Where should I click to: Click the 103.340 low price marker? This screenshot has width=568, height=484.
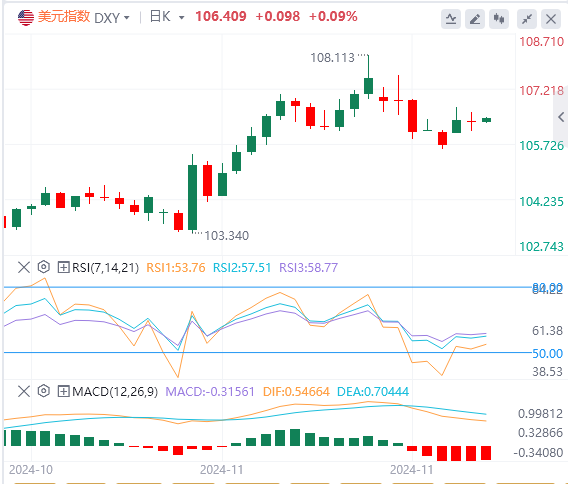(227, 236)
